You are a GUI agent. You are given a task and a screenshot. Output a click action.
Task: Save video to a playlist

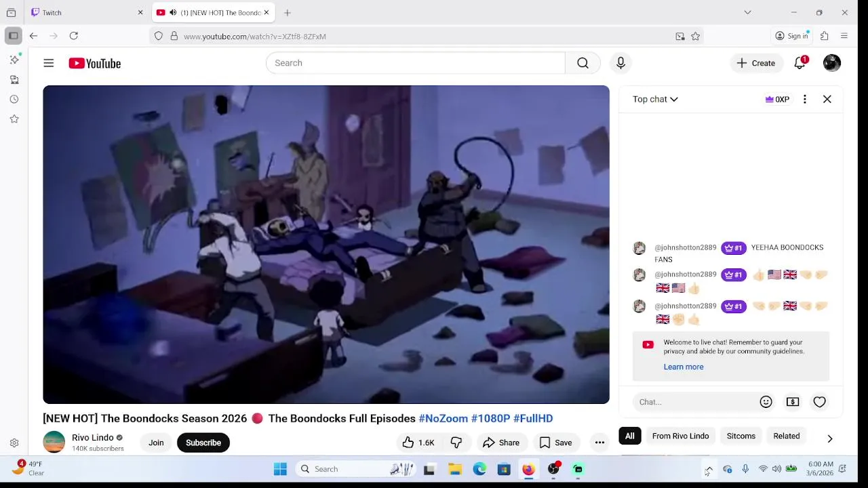point(555,443)
